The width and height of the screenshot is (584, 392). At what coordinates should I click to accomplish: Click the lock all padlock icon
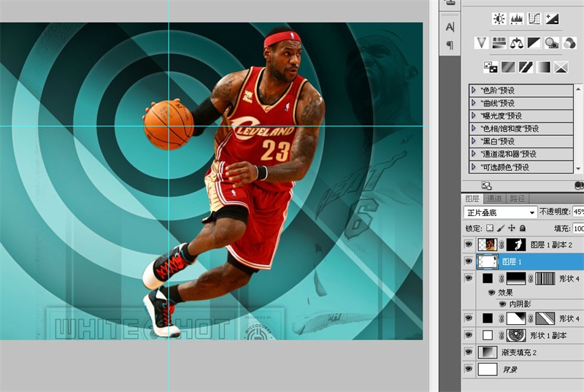[x=523, y=228]
